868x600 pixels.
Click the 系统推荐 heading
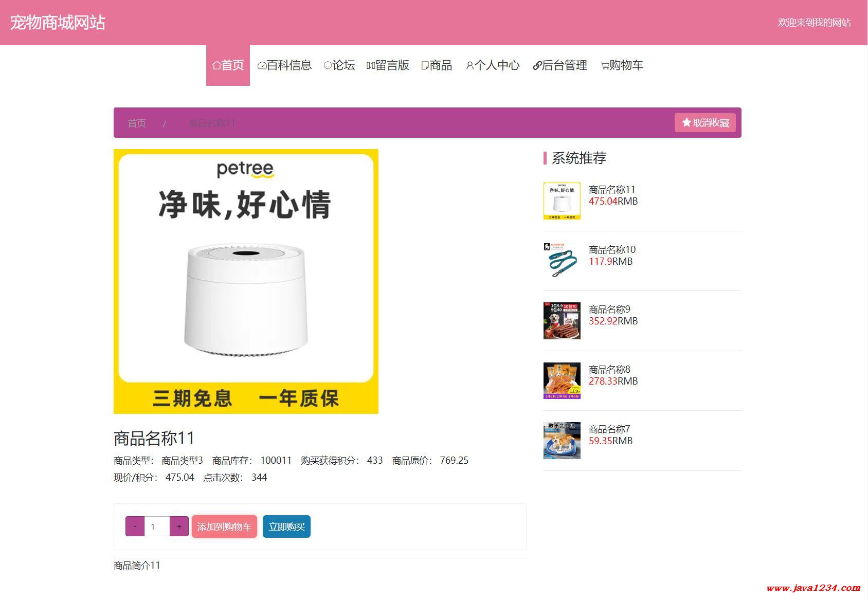tap(579, 158)
